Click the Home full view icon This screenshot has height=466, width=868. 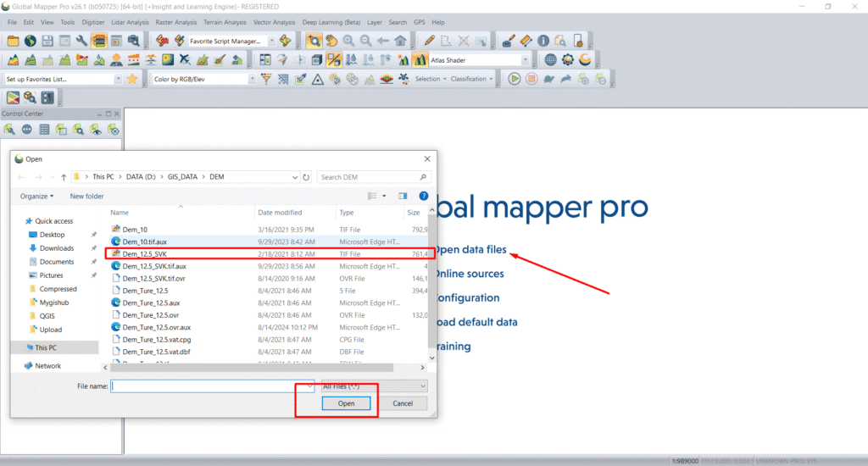400,41
